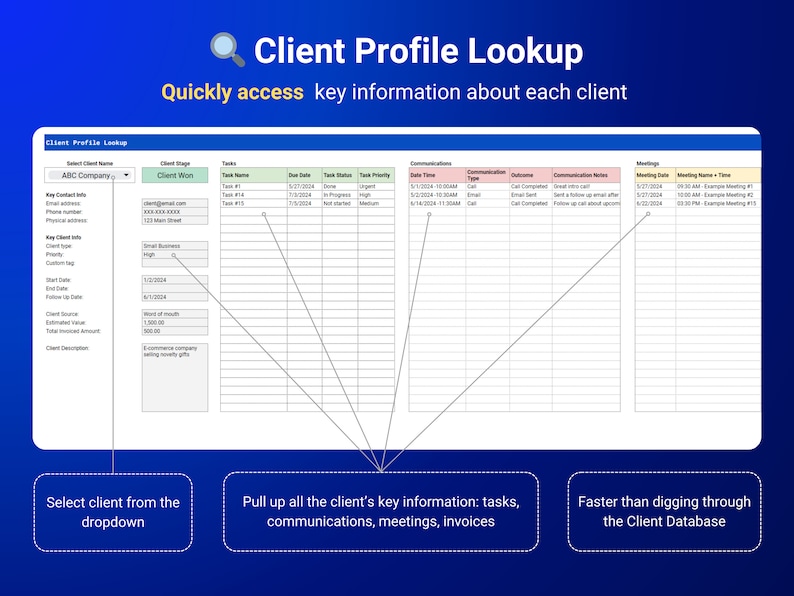Open the ABC Company client name dropdown
794x596 pixels.
coord(90,175)
